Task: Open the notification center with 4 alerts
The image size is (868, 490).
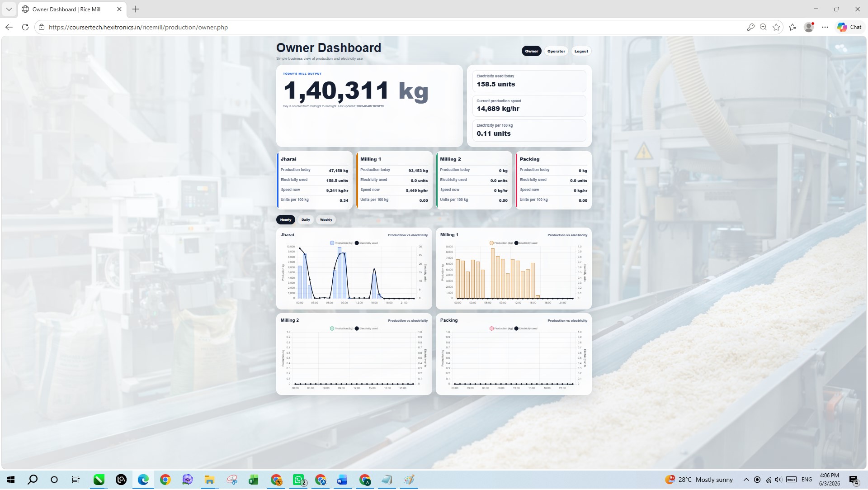Action: (854, 480)
